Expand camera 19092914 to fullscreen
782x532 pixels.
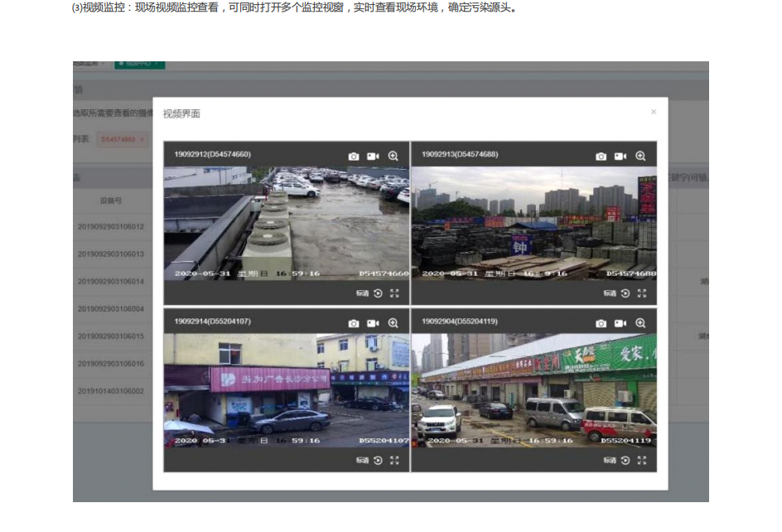[x=394, y=460]
